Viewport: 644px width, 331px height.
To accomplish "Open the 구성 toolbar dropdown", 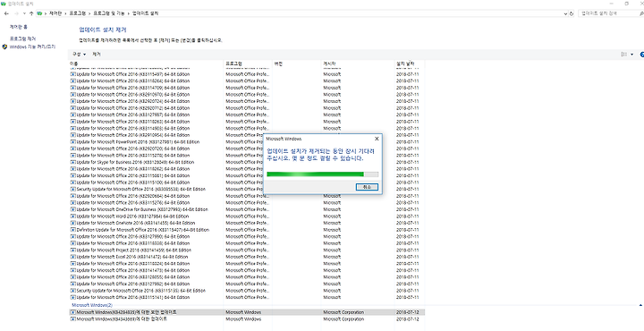I will coord(80,55).
